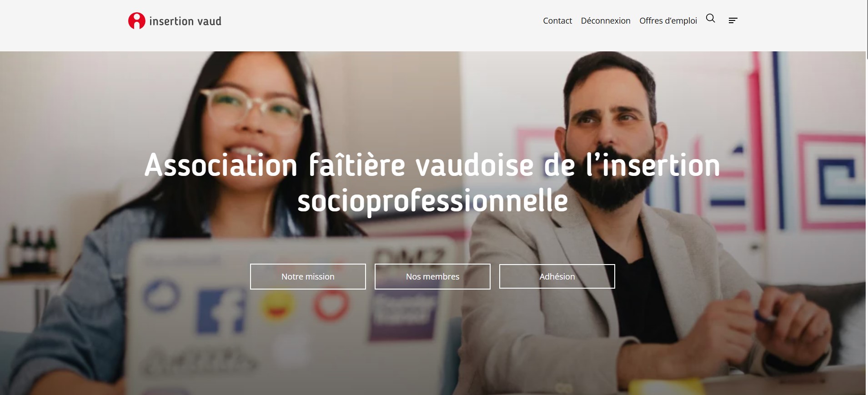Go to the Contact page
The width and height of the screenshot is (868, 395).
[x=557, y=20]
